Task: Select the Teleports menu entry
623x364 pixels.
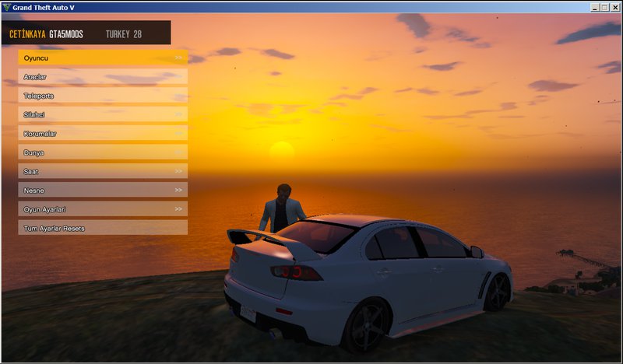Action: [x=103, y=96]
